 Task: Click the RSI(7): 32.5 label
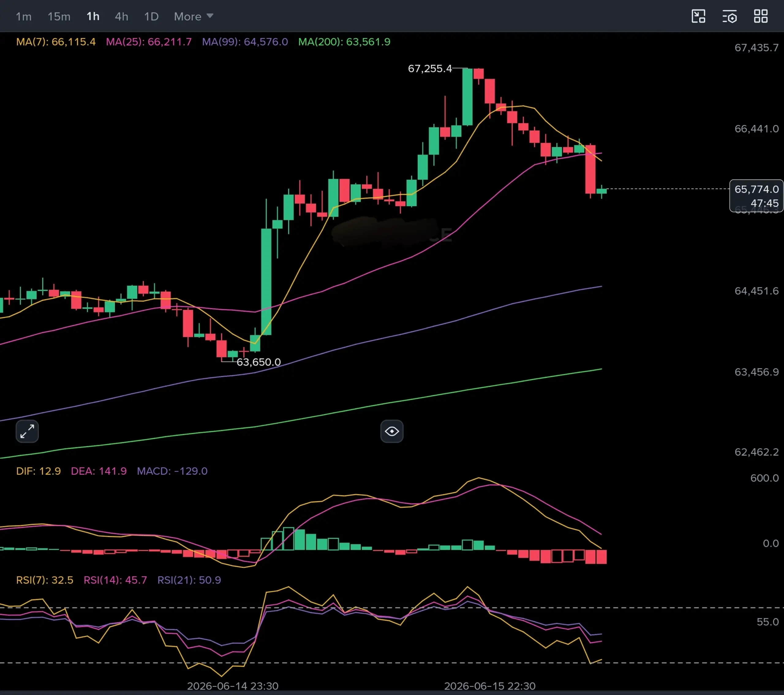[x=44, y=580]
